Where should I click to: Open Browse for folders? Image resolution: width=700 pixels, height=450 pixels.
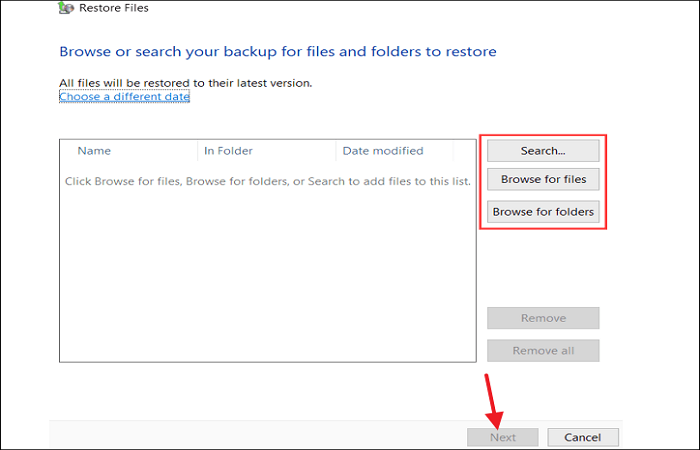543,212
